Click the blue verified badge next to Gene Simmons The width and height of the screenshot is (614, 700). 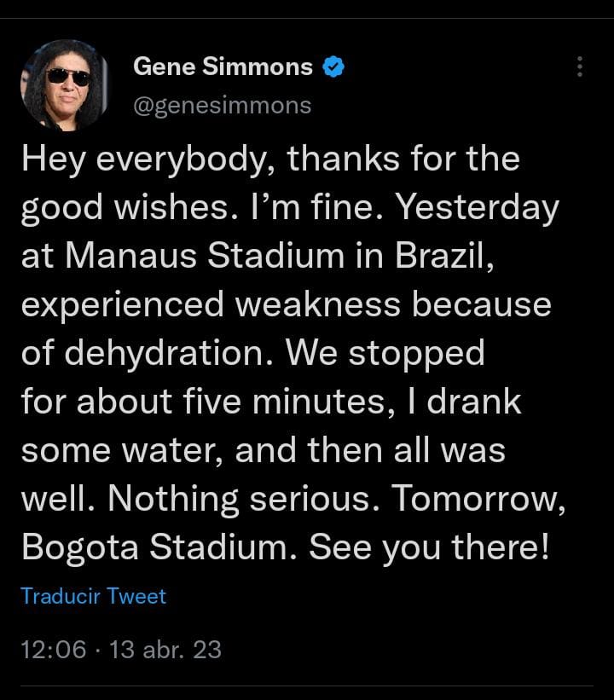tap(334, 67)
